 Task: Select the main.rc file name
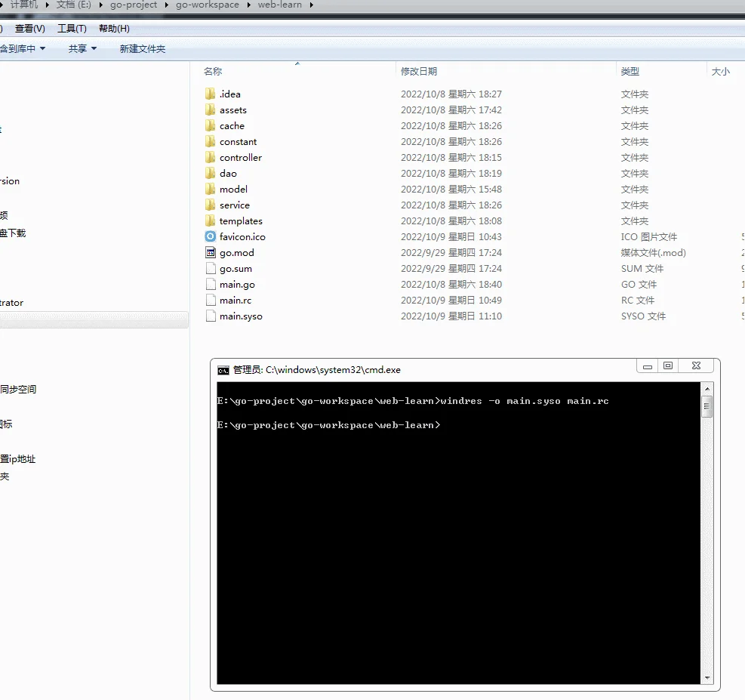236,301
